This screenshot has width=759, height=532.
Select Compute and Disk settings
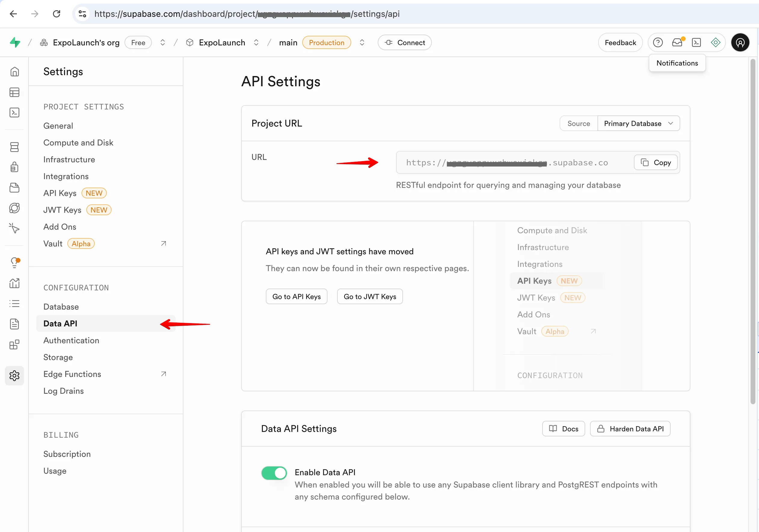pyautogui.click(x=78, y=143)
